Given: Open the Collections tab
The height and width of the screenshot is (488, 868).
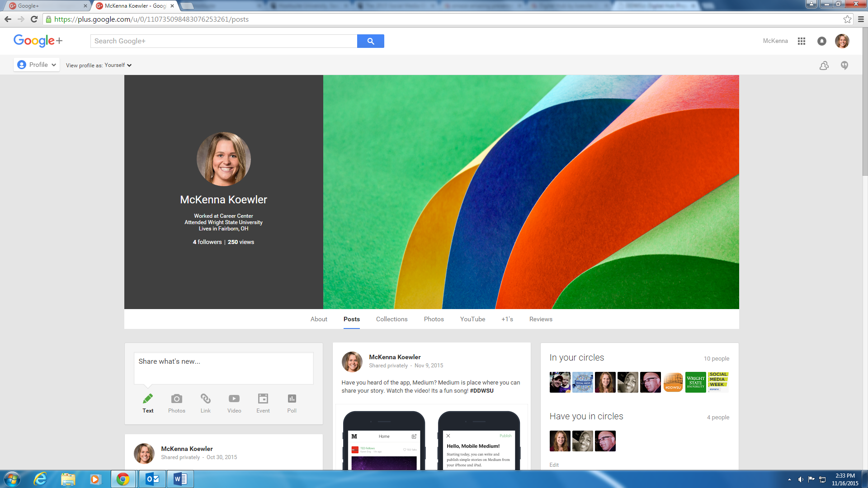Looking at the screenshot, I should (x=392, y=319).
